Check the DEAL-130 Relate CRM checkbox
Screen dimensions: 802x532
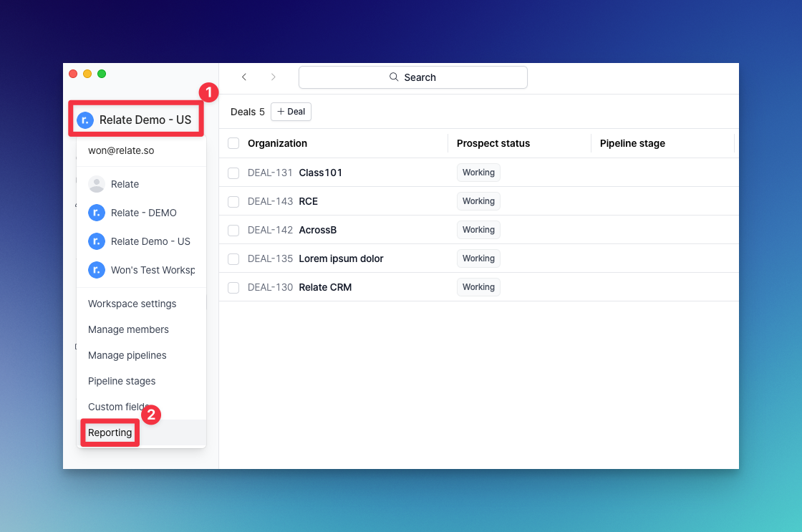tap(233, 288)
